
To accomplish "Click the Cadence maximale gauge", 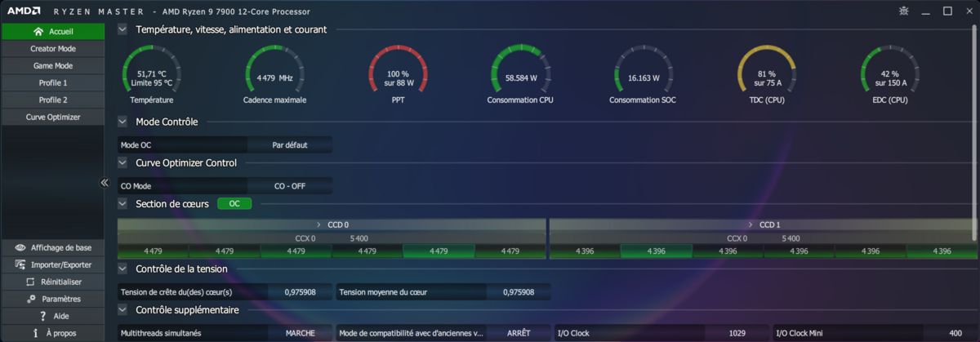I will click(274, 73).
